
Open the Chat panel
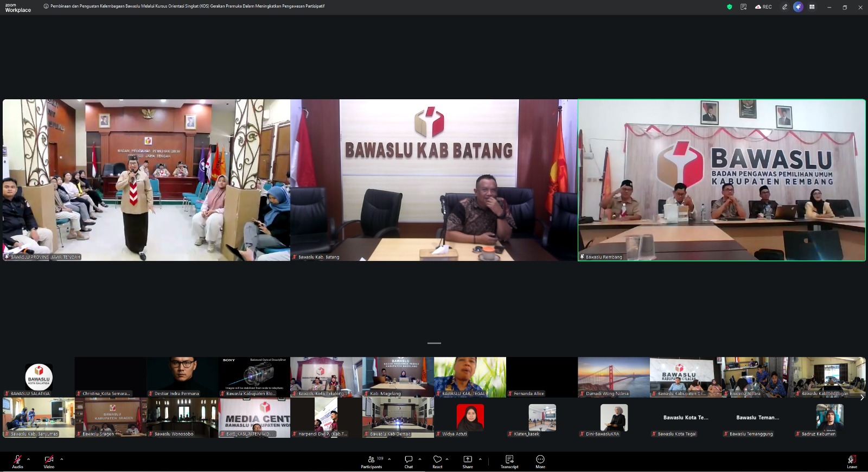[x=409, y=462]
